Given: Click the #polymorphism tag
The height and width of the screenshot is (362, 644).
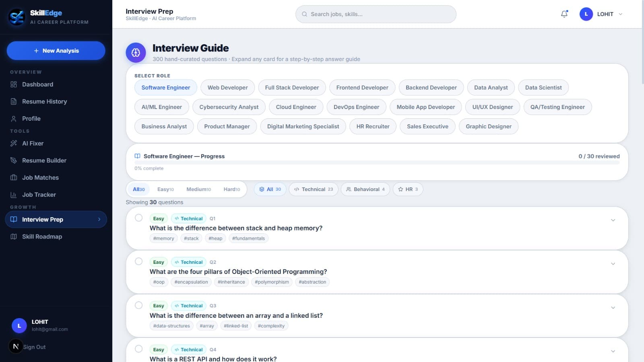Looking at the screenshot, I should tap(272, 282).
